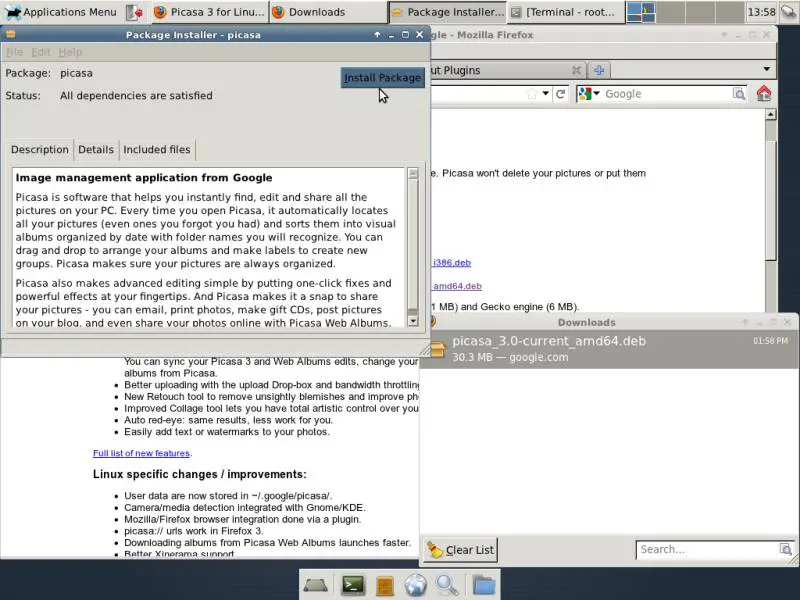The height and width of the screenshot is (600, 800).
Task: Click the Firefox icon on Downloads taskbar button
Action: pyautogui.click(x=278, y=12)
